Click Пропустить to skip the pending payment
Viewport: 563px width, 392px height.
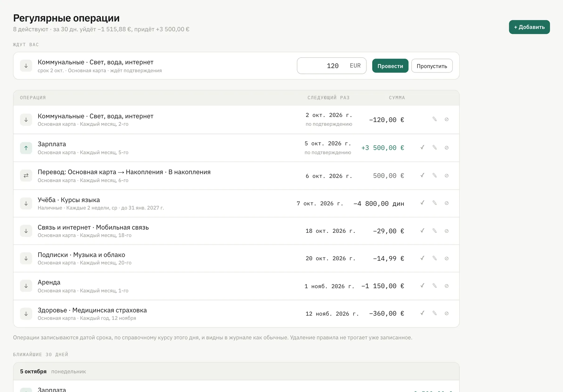pyautogui.click(x=432, y=66)
